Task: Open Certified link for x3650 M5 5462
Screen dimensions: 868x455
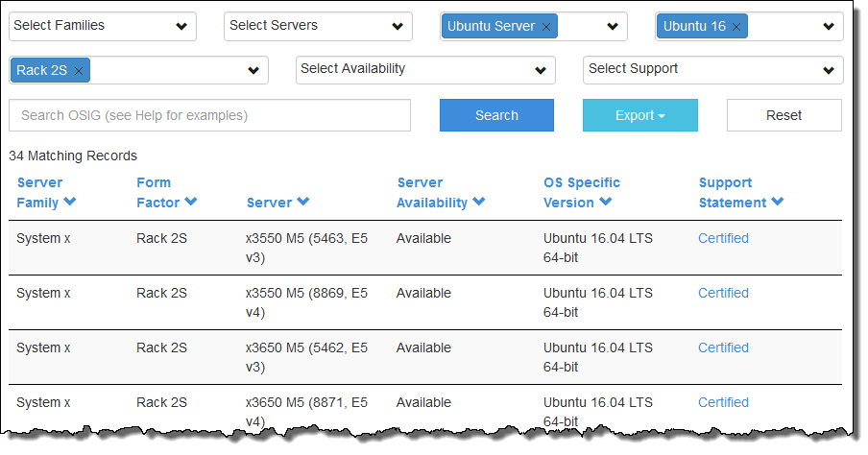Action: click(x=723, y=347)
